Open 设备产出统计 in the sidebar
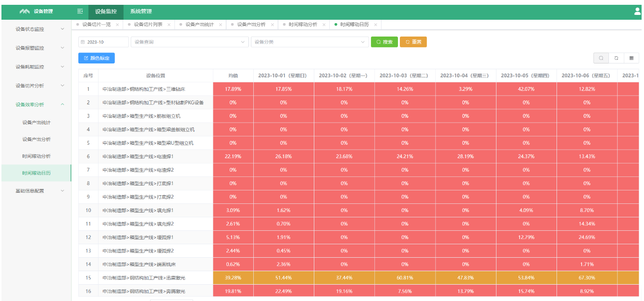This screenshot has width=644, height=301. 36,123
